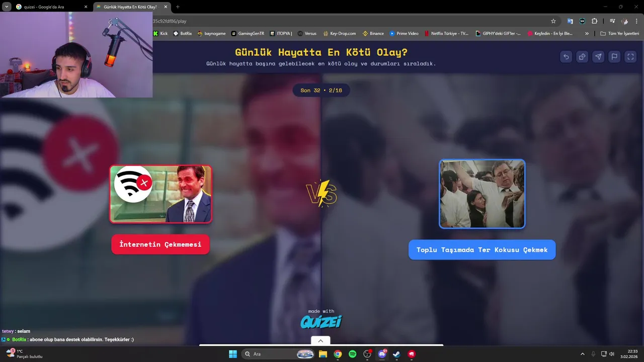The height and width of the screenshot is (362, 644).
Task: Open the Tüm Yer İşaretleri folder
Action: click(620, 34)
